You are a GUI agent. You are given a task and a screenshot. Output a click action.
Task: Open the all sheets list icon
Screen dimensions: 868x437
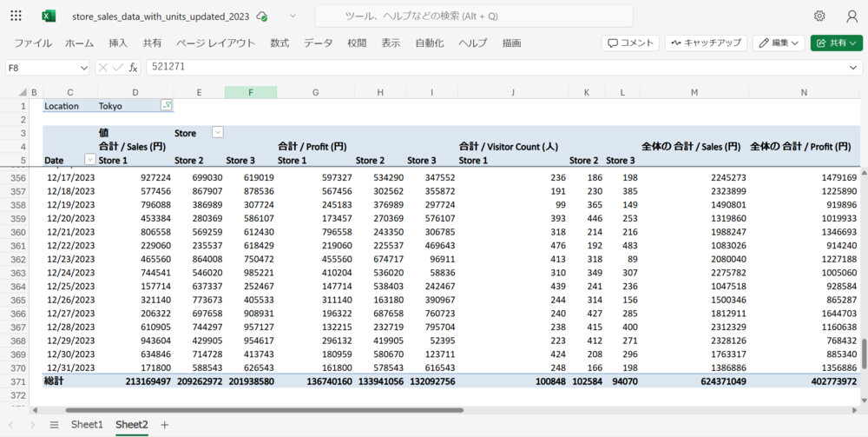pyautogui.click(x=54, y=425)
